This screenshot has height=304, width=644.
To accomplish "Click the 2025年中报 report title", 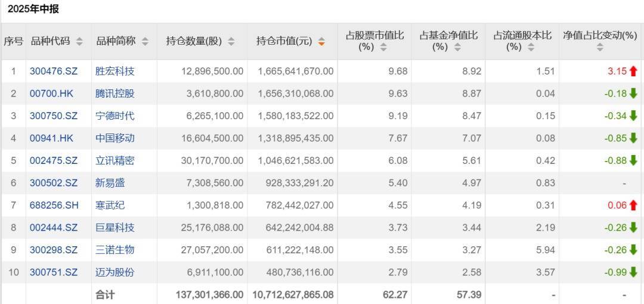I will click(x=33, y=10).
